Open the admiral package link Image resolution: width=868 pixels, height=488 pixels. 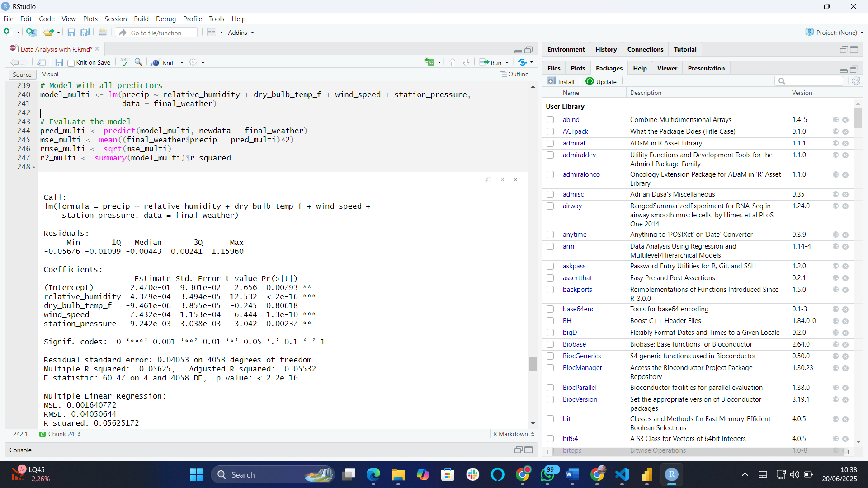(574, 143)
